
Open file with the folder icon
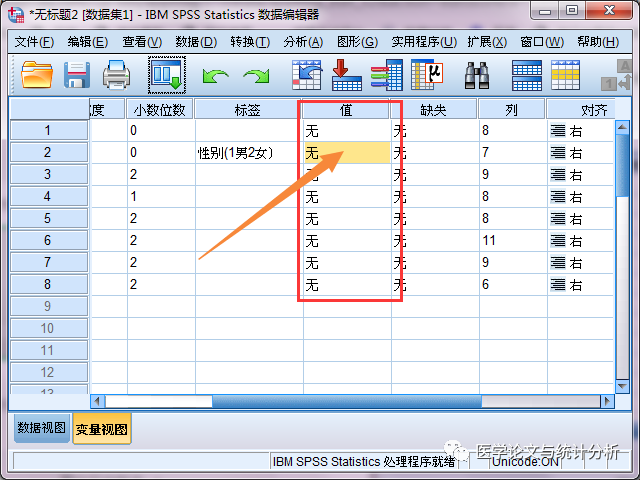coord(37,75)
